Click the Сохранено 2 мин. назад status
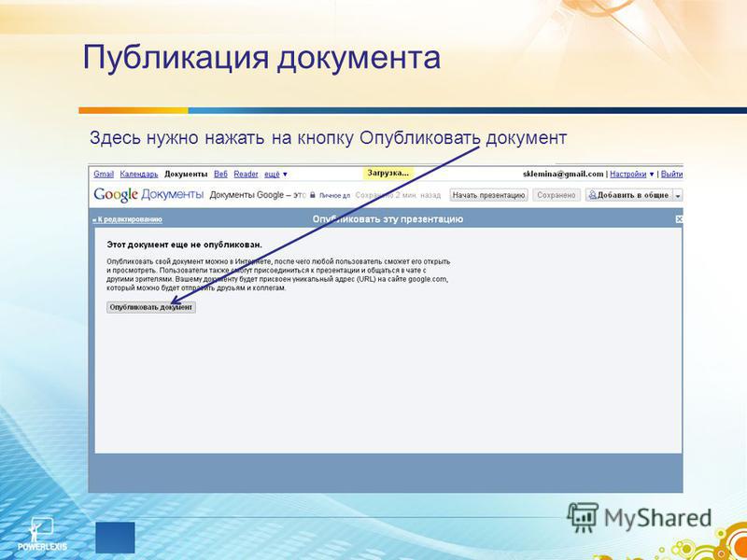The width and height of the screenshot is (747, 560). [398, 195]
